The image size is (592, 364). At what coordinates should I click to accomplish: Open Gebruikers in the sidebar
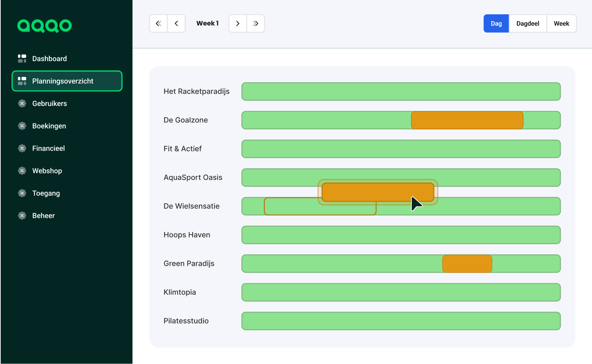coord(49,103)
